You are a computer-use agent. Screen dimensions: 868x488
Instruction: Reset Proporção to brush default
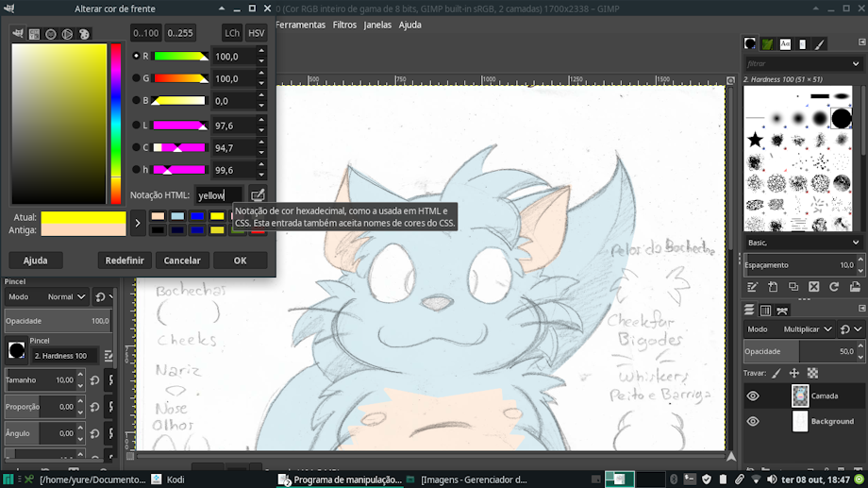(94, 407)
